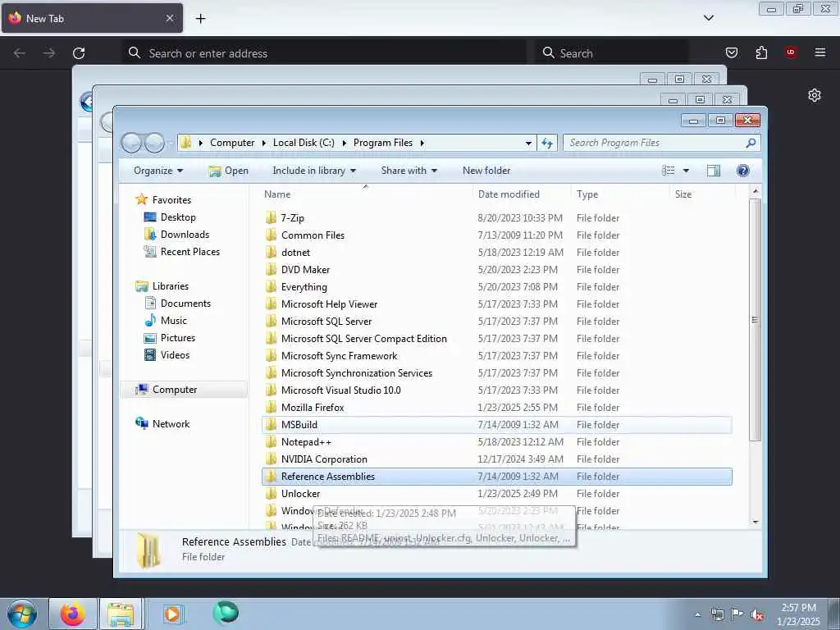The height and width of the screenshot is (630, 840).
Task: Click Computer in the address breadcrumb
Action: point(232,143)
